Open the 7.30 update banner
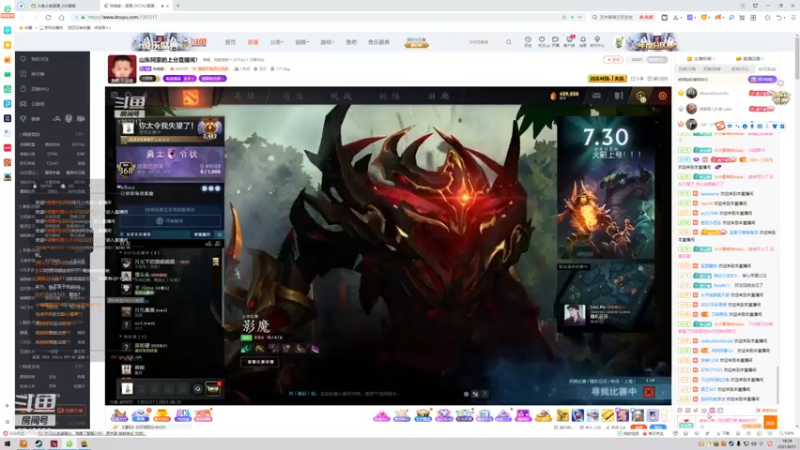This screenshot has width=800, height=450. click(x=606, y=187)
